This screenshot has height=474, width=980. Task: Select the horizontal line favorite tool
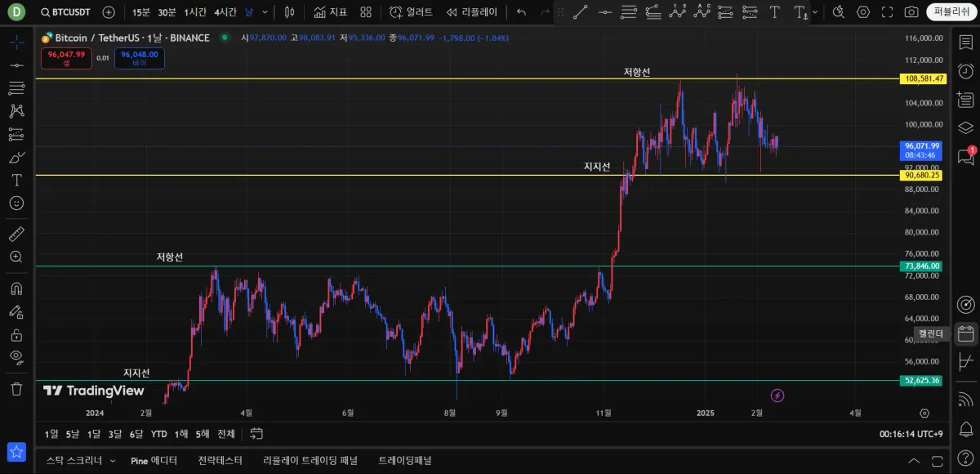[604, 12]
